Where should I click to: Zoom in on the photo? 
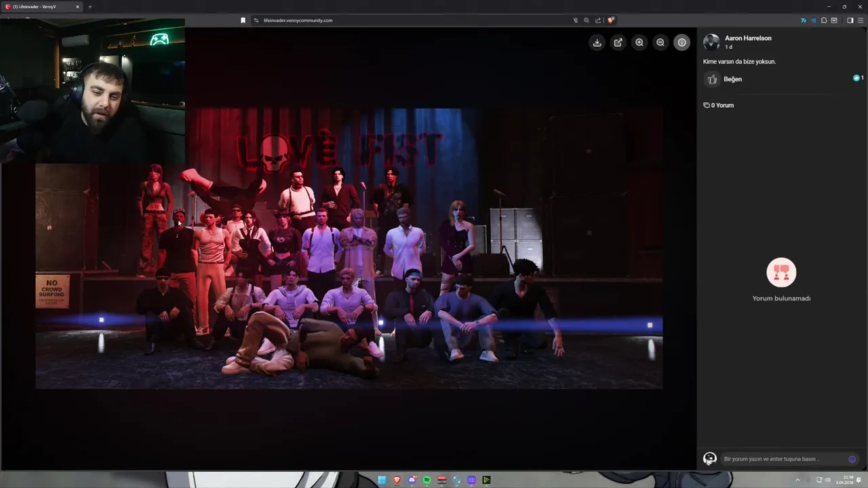tap(639, 43)
